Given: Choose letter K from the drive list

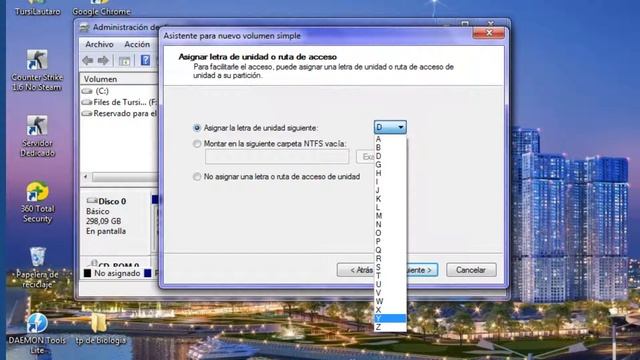Looking at the screenshot, I should pos(390,199).
